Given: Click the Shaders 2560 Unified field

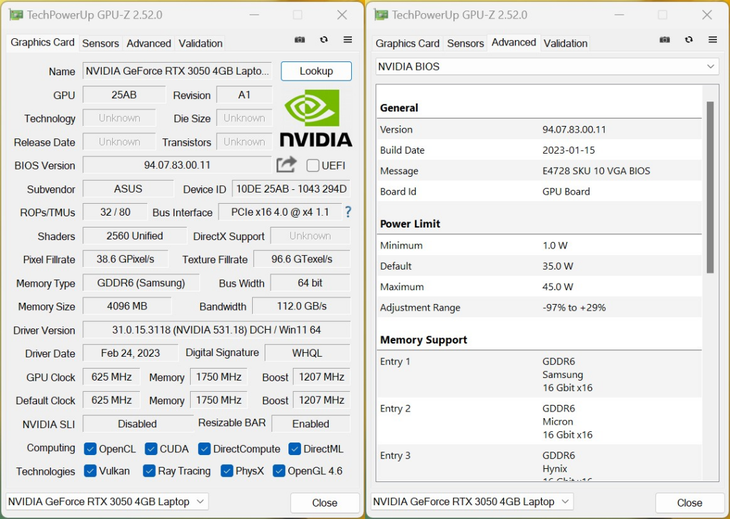Looking at the screenshot, I should click(x=135, y=236).
